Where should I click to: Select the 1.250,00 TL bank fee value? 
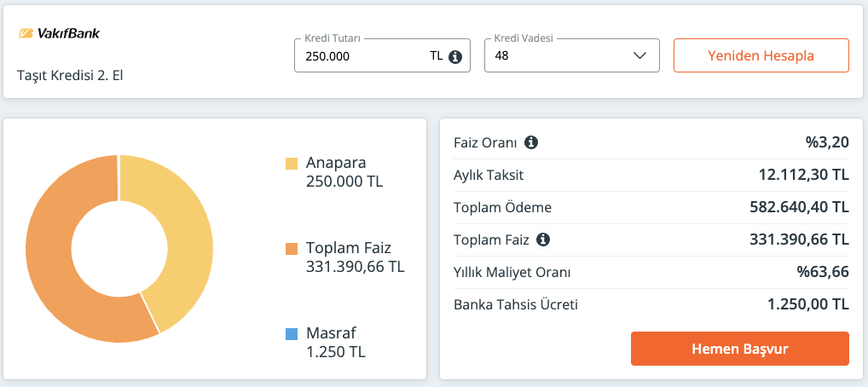tap(808, 304)
